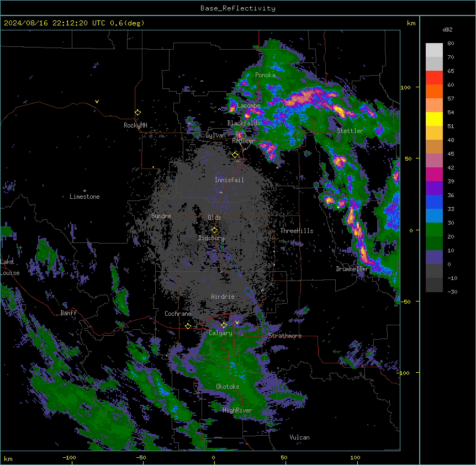This screenshot has width=476, height=465.
Task: Select the bright green 30–20 dBZ swatch
Action: [434, 230]
